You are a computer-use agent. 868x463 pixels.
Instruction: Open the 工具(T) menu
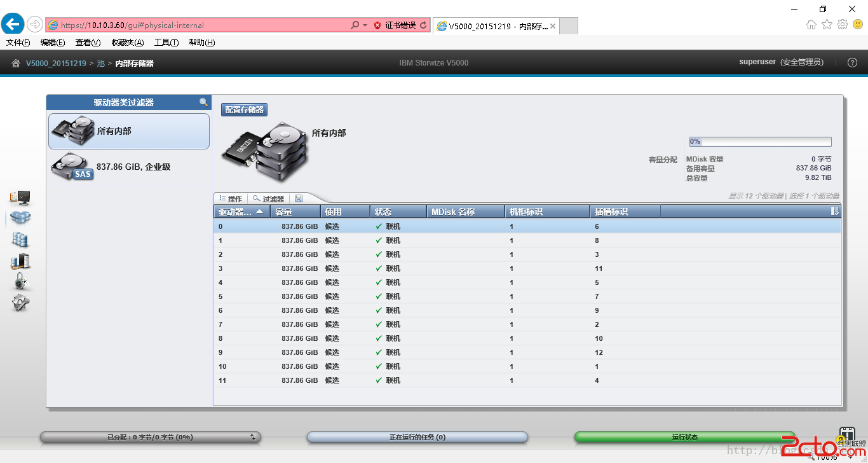(166, 43)
